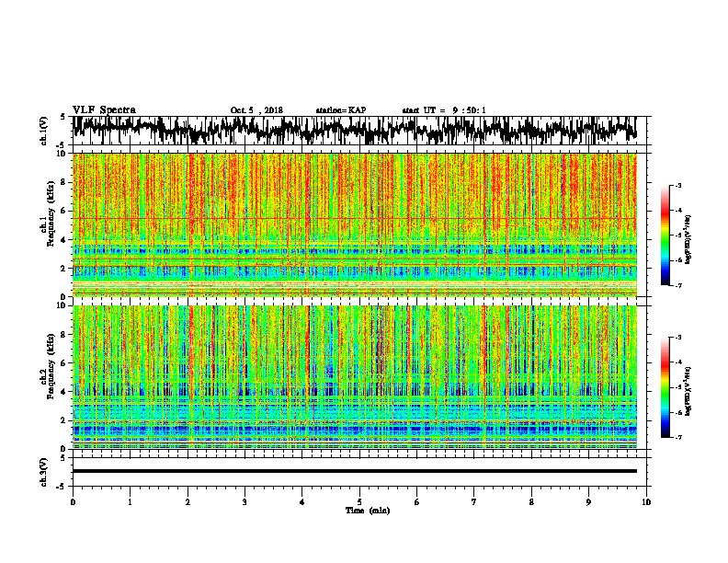Click the "8" tick on the time axis

pos(531,501)
